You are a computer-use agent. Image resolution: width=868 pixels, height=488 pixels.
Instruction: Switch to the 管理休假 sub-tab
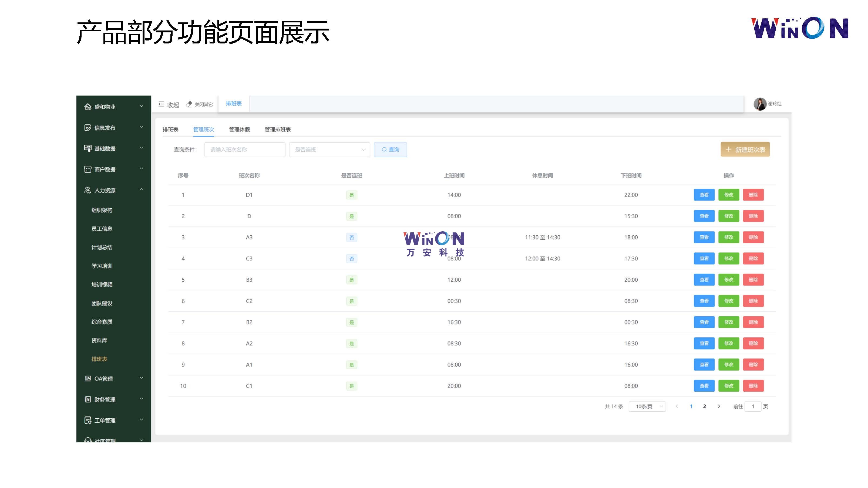pyautogui.click(x=239, y=130)
